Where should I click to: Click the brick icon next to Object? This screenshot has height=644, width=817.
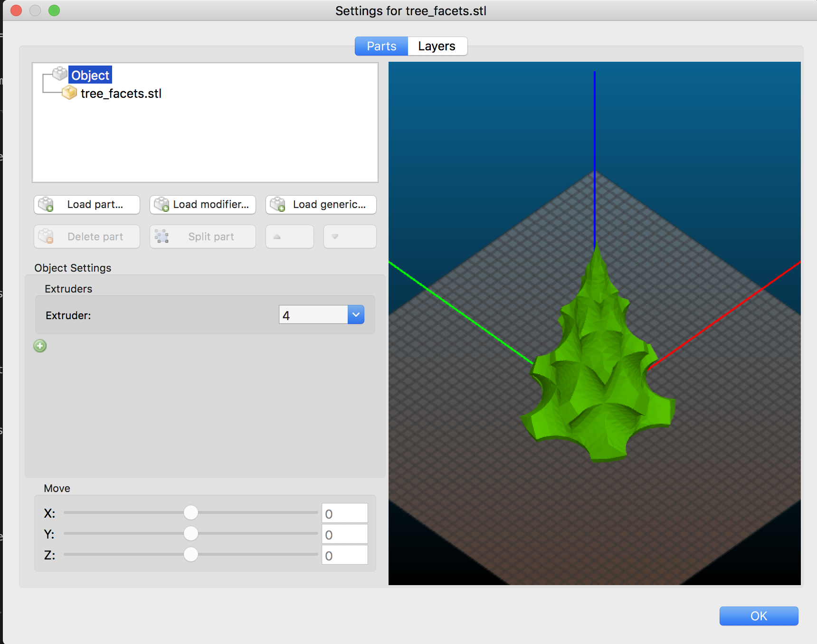click(x=60, y=74)
